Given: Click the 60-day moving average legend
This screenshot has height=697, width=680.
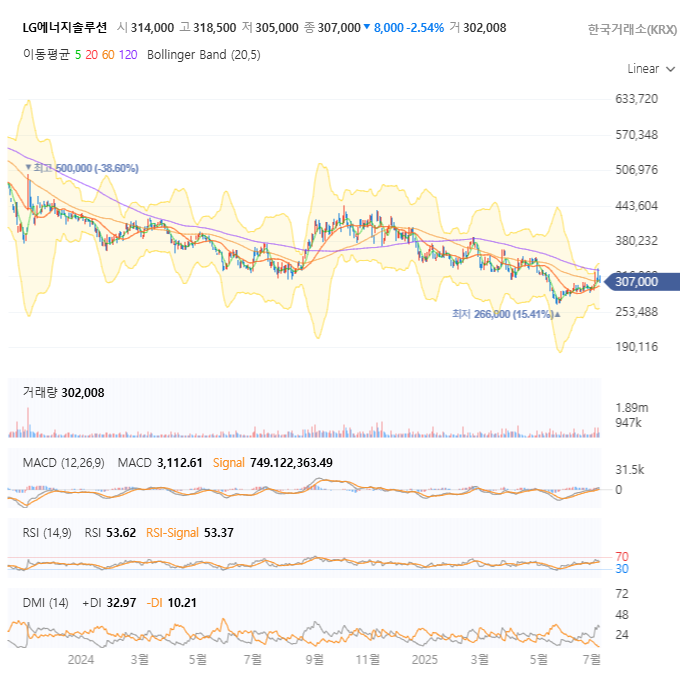Looking at the screenshot, I should click(108, 55).
